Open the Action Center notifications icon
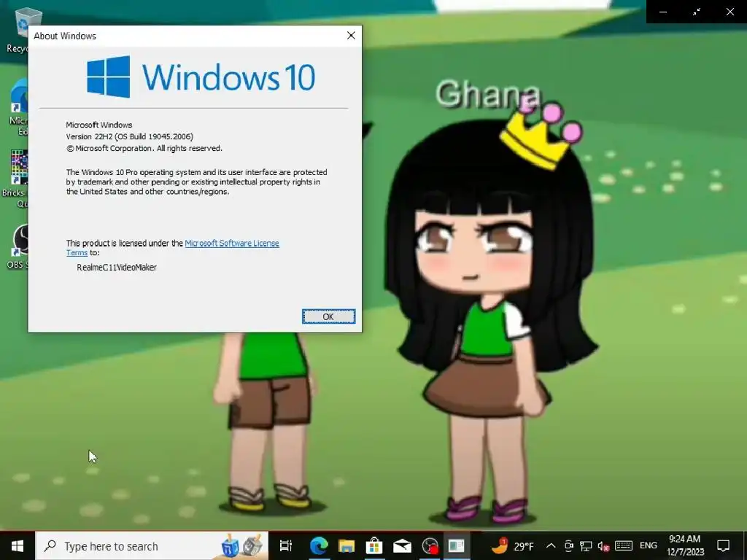Screen dimensions: 747x560 (x=724, y=545)
